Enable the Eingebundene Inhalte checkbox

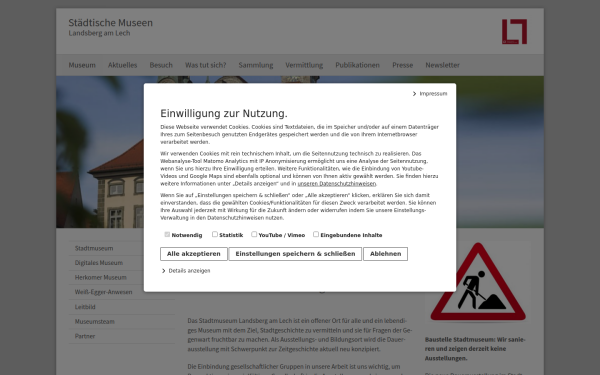pyautogui.click(x=316, y=234)
